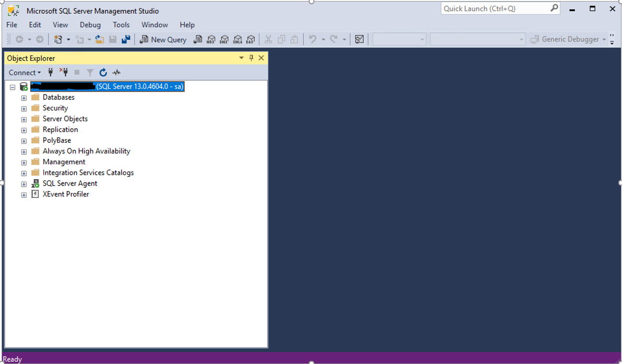Image resolution: width=622 pixels, height=364 pixels.
Task: Expand the XEvent Profiler node
Action: pos(24,195)
